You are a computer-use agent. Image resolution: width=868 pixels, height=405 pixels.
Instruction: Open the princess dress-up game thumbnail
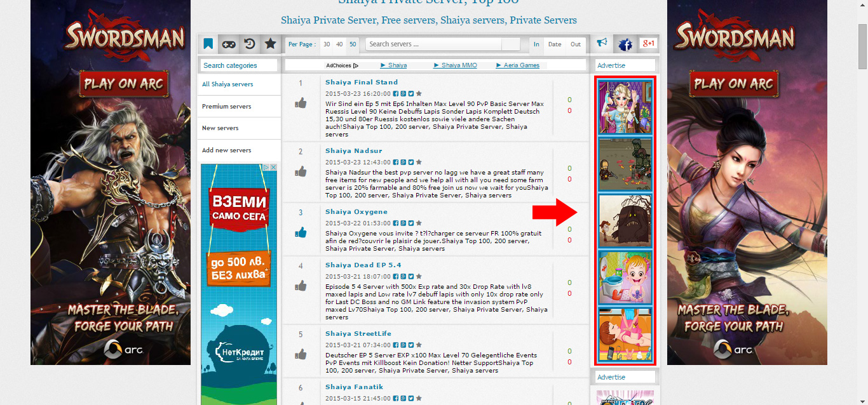[625, 107]
